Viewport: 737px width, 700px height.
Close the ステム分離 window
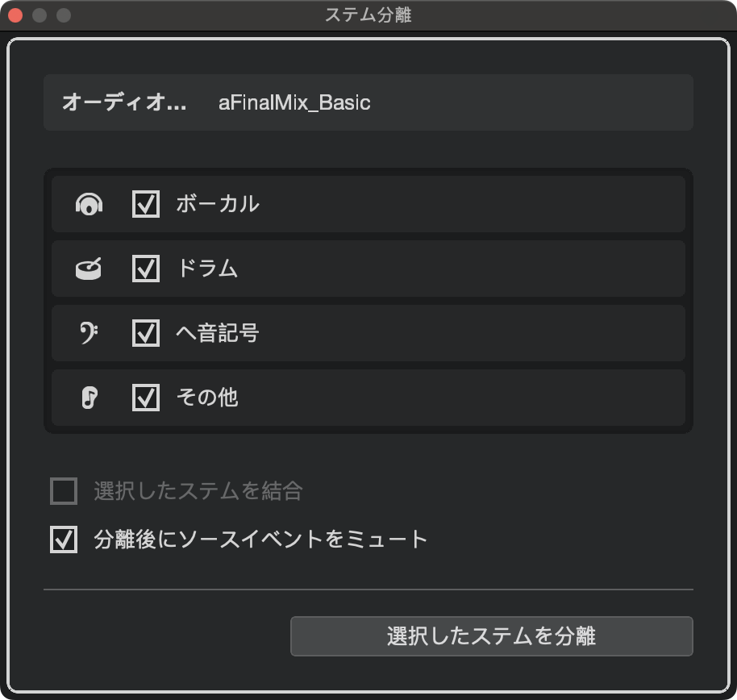(15, 15)
